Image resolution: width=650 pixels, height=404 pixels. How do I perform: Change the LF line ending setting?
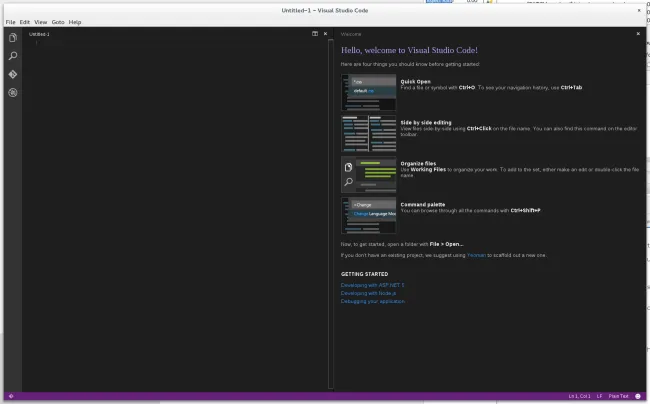pyautogui.click(x=599, y=397)
